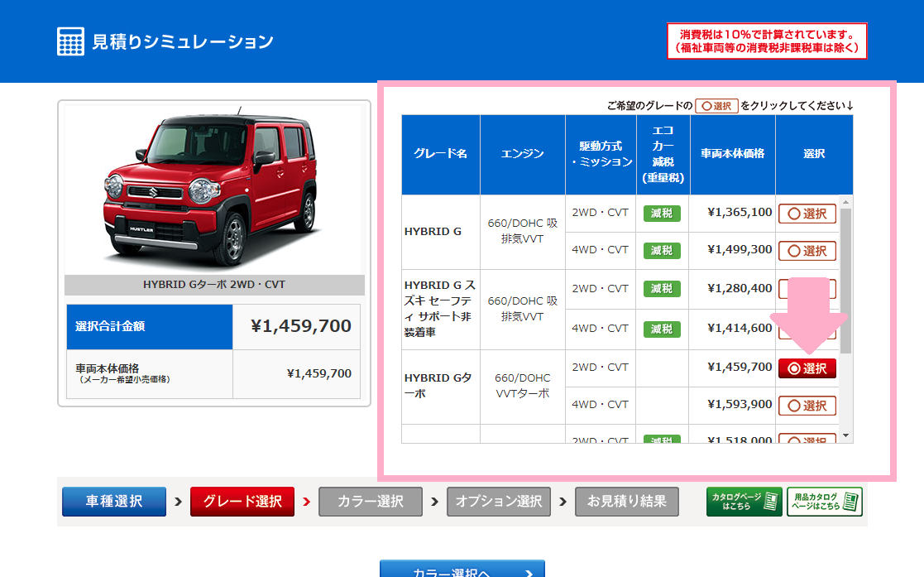The height and width of the screenshot is (577, 924).
Task: Click the 車両本体価格 column header
Action: [732, 154]
